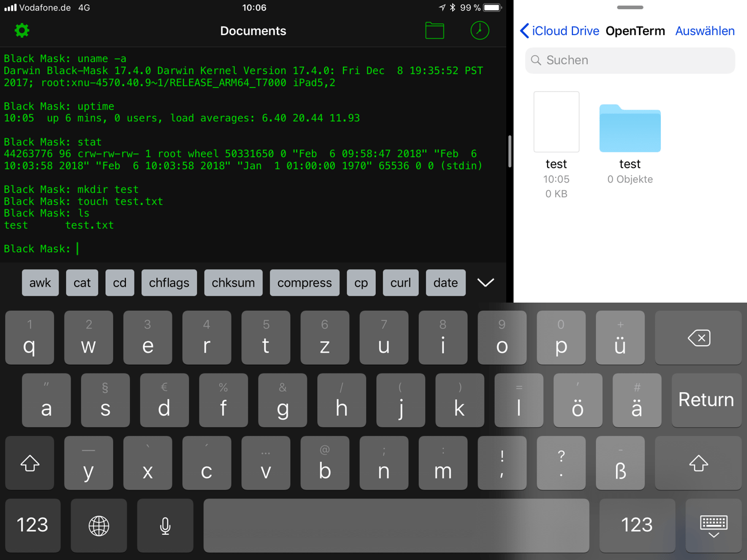The width and height of the screenshot is (747, 560).
Task: Tap the ß key
Action: click(620, 463)
